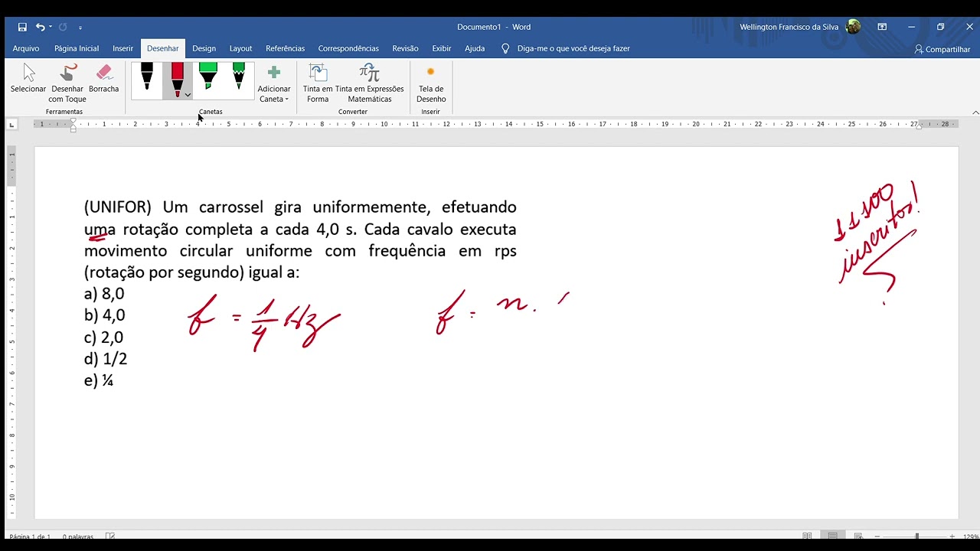Activate the Borracha eraser tool
The image size is (980, 551).
tap(103, 79)
